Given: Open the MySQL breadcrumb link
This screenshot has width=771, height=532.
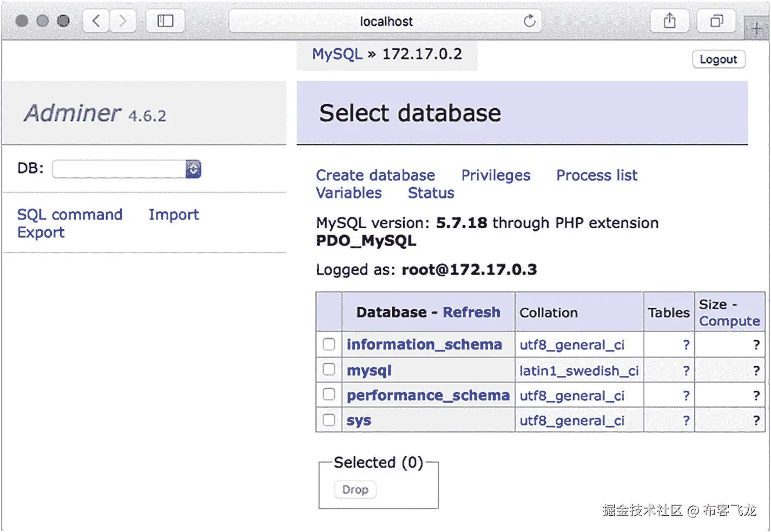Looking at the screenshot, I should click(337, 54).
